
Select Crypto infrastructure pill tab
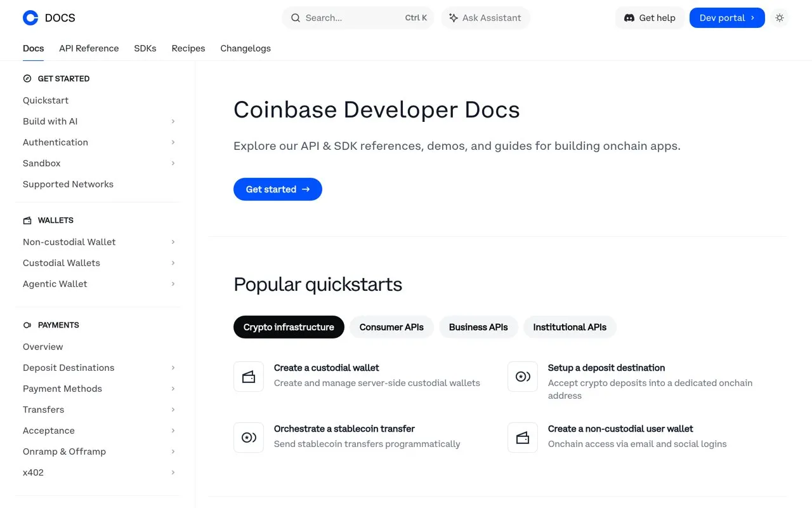pos(289,327)
